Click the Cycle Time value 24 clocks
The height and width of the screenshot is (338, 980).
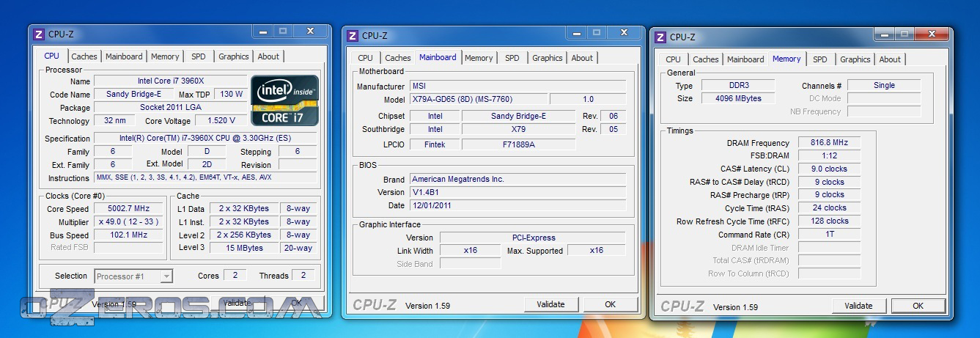tap(829, 207)
